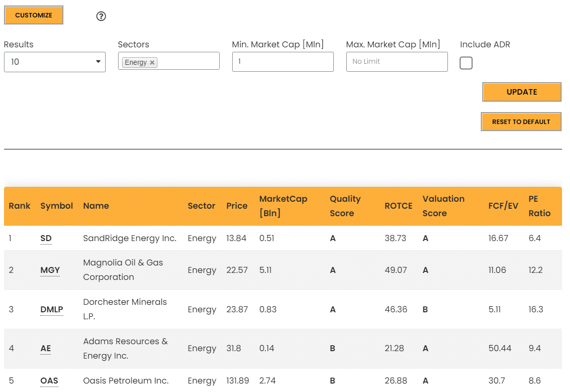Screen dimensions: 570x392
Task: Open the OAS symbol link
Action: point(49,381)
